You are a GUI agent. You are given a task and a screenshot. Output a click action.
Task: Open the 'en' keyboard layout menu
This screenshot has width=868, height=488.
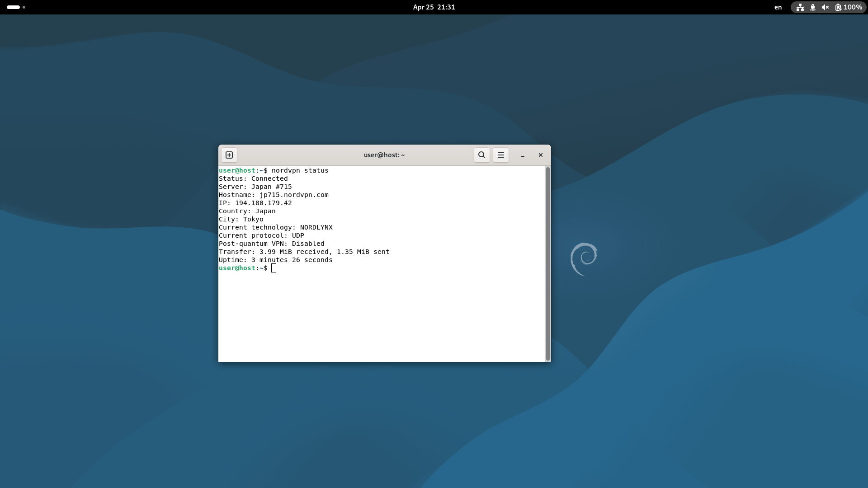point(778,7)
